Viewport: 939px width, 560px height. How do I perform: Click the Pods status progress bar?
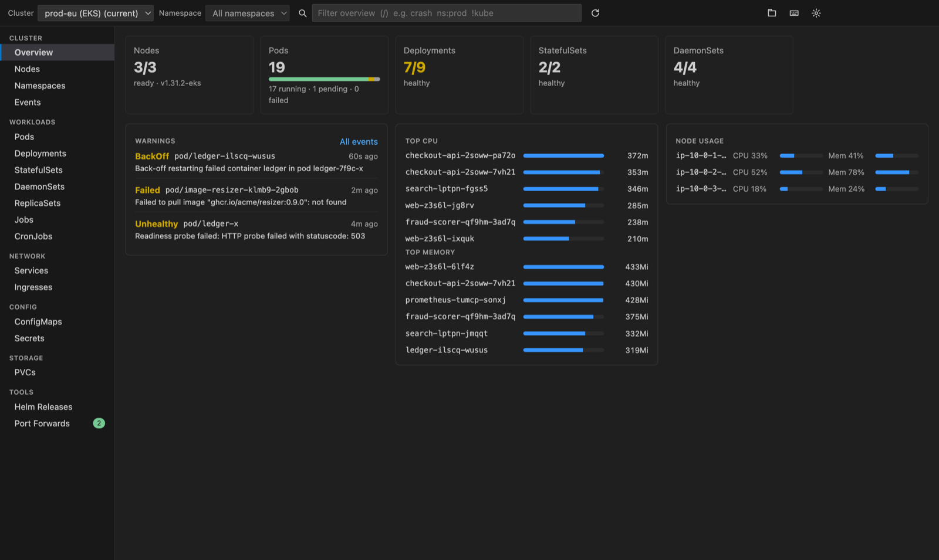point(325,79)
